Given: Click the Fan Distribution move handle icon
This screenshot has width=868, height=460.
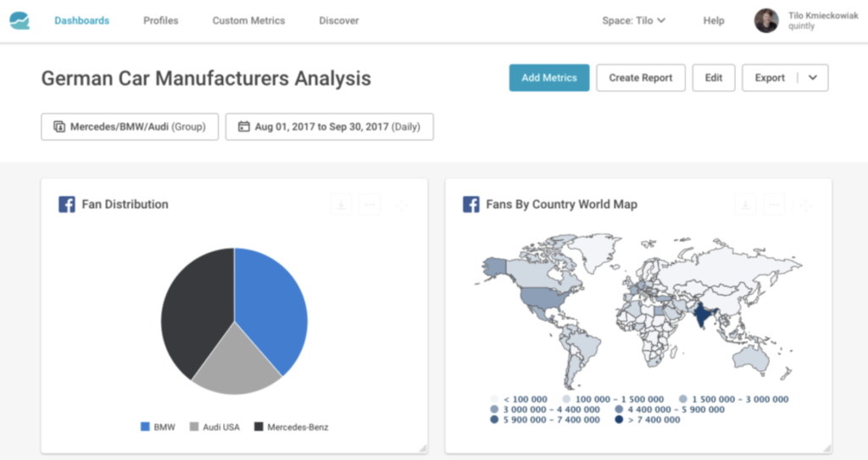Looking at the screenshot, I should tap(402, 205).
